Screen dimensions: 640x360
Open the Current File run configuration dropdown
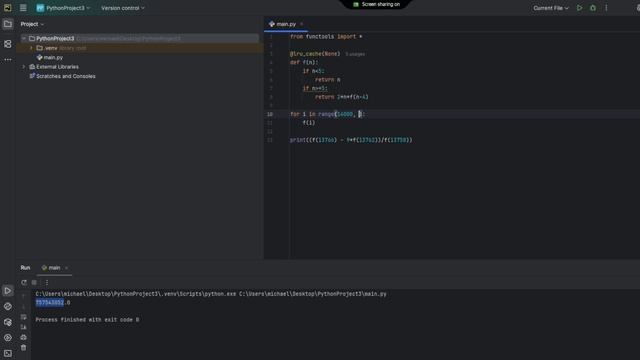point(551,8)
